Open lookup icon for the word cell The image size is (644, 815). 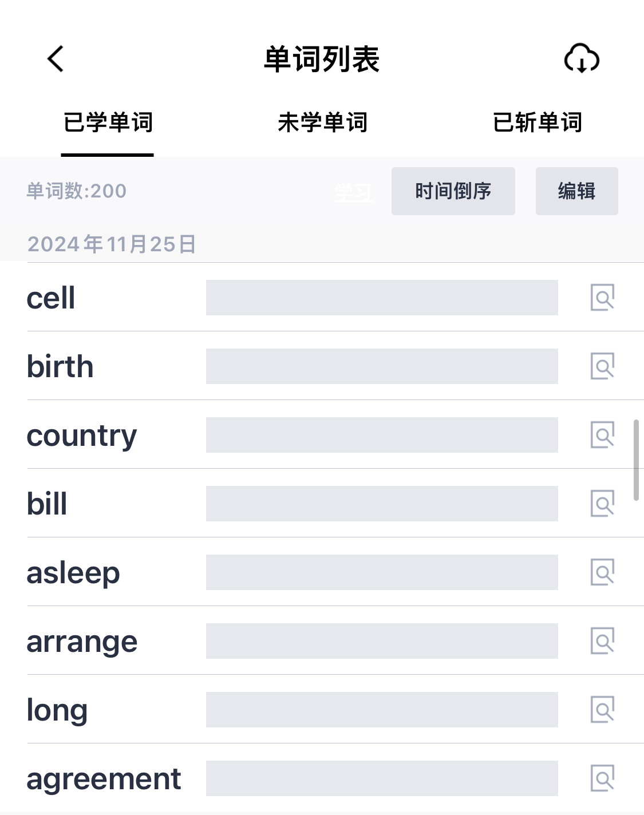tap(602, 298)
